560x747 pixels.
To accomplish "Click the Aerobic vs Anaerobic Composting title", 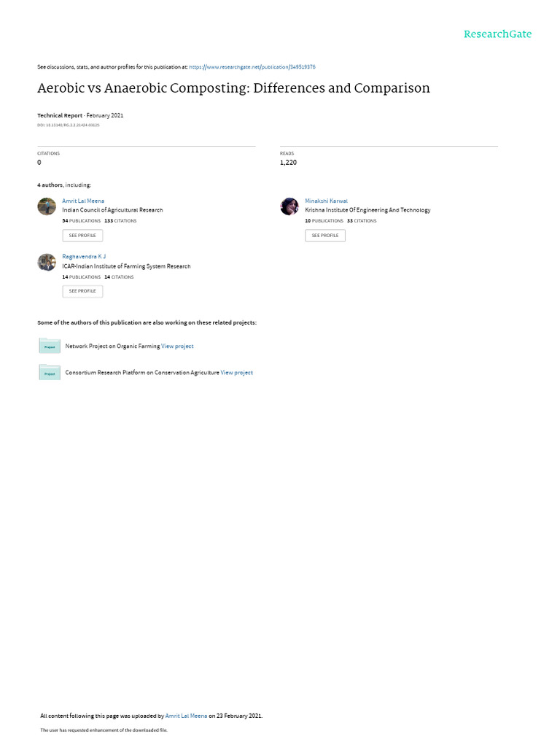I will 233,88.
